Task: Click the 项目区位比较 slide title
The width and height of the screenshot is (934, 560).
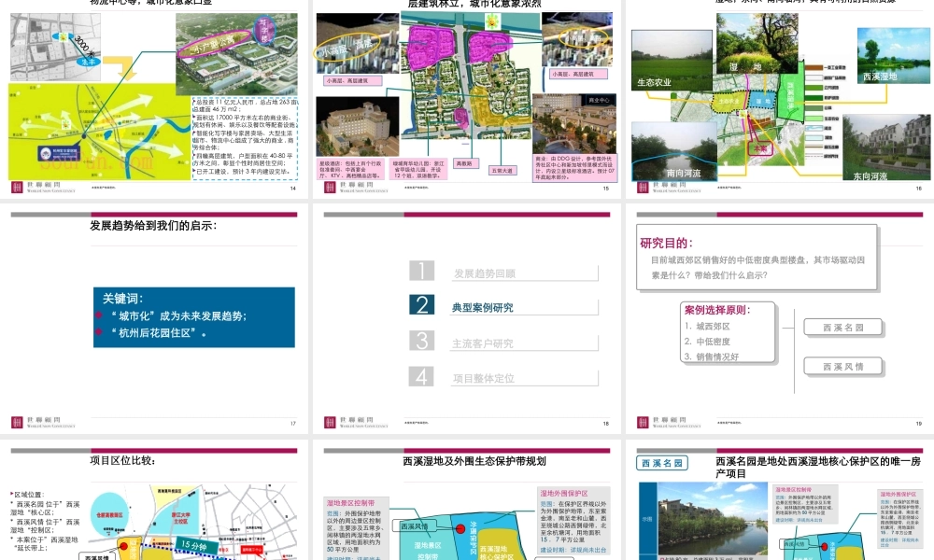Action: [x=122, y=461]
